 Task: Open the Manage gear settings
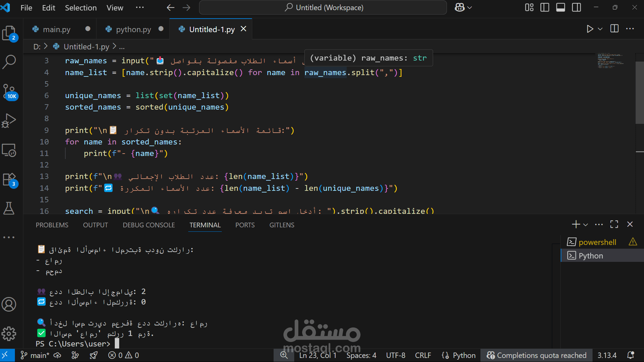pyautogui.click(x=9, y=334)
